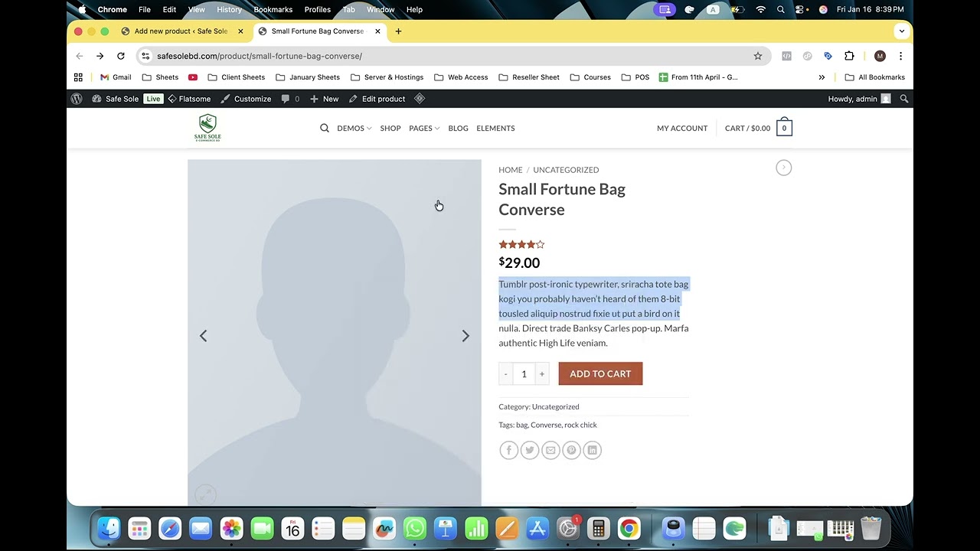Click the site search magnifier icon
The image size is (980, 551).
point(325,129)
